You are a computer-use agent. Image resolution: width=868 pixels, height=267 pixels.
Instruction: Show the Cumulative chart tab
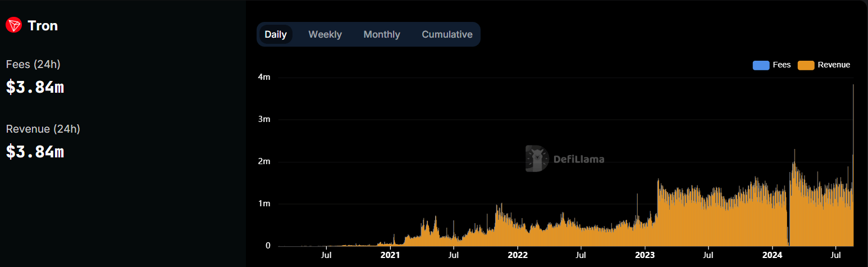[447, 34]
